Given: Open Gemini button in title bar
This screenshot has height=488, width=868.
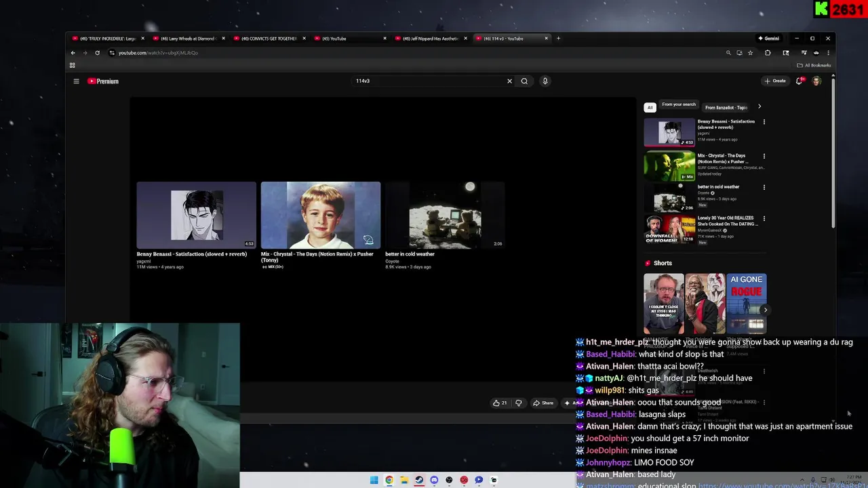Looking at the screenshot, I should 769,39.
